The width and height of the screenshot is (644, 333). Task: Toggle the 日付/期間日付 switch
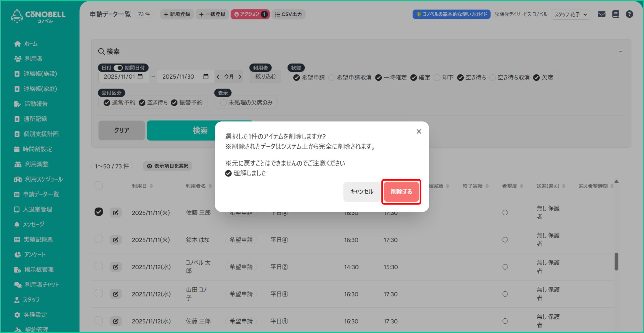118,68
